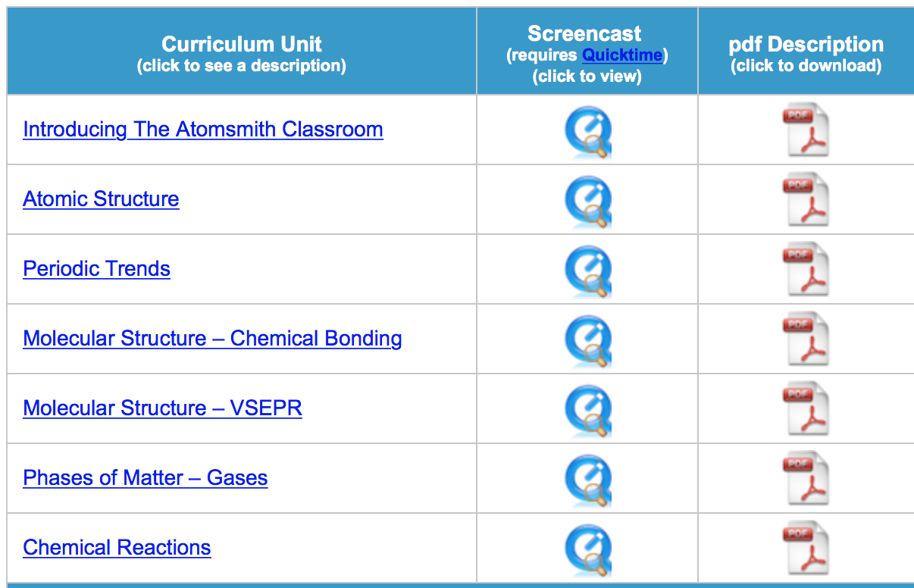Download the Introducing The Atomsmith Classroom PDF
Image resolution: width=914 pixels, height=588 pixels.
tap(806, 132)
